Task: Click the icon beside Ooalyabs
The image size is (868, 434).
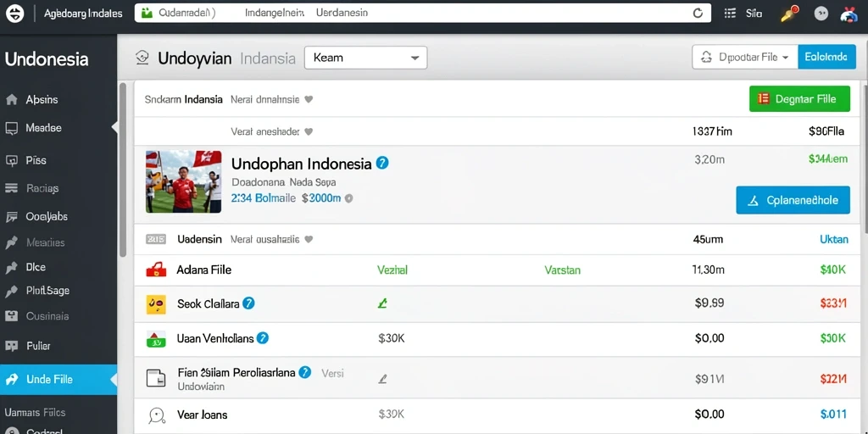Action: click(x=11, y=216)
